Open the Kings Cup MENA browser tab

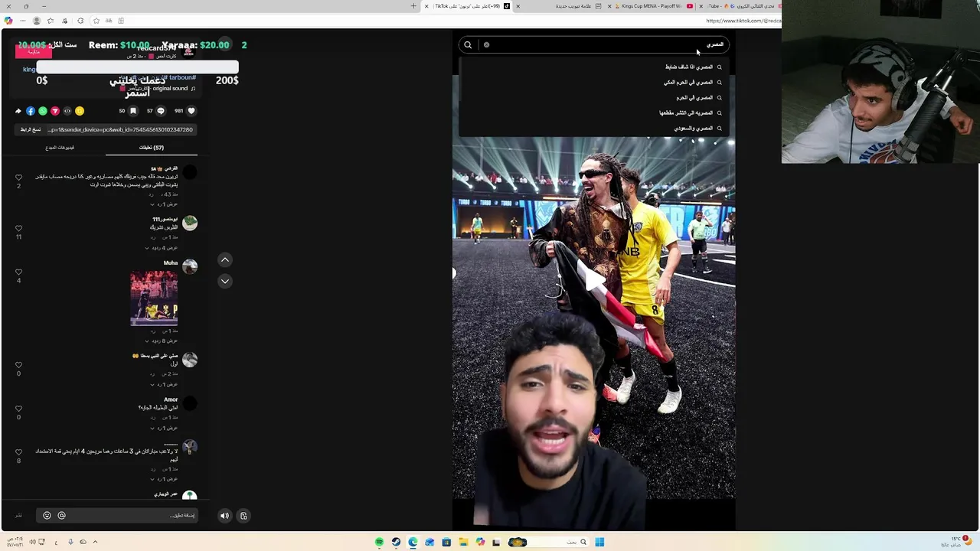point(651,6)
